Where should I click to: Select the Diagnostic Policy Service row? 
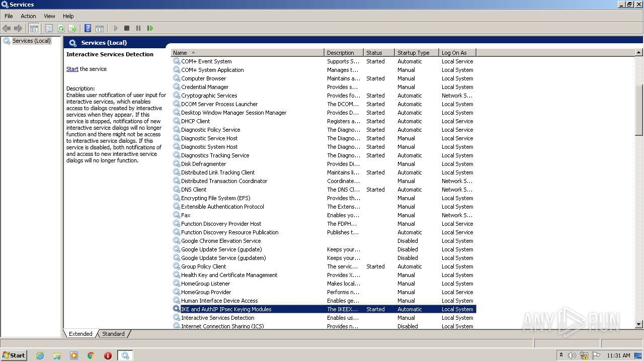324,130
